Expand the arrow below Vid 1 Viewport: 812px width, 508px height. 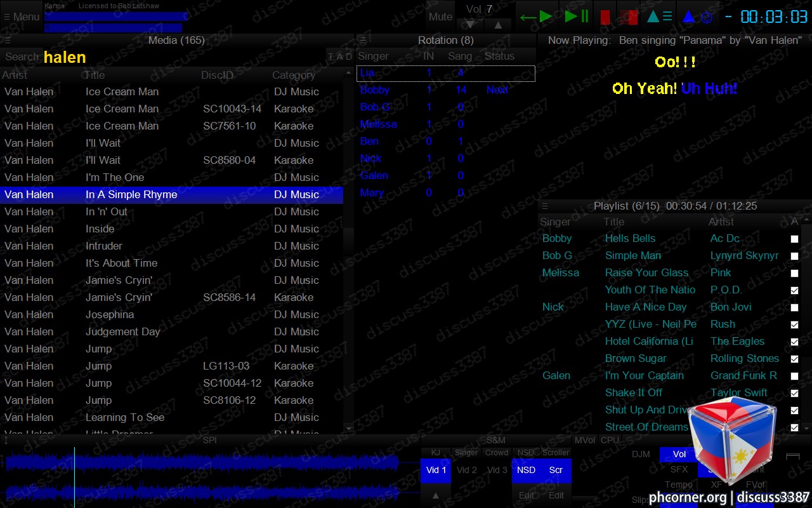click(436, 495)
